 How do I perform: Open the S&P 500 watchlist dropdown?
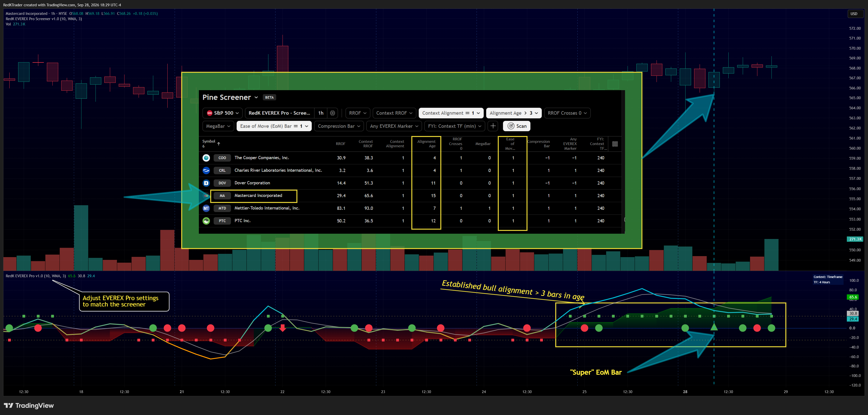(x=222, y=113)
